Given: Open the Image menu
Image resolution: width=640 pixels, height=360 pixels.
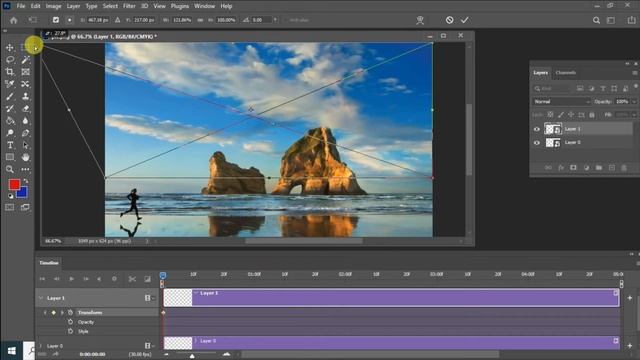Looking at the screenshot, I should [x=53, y=6].
